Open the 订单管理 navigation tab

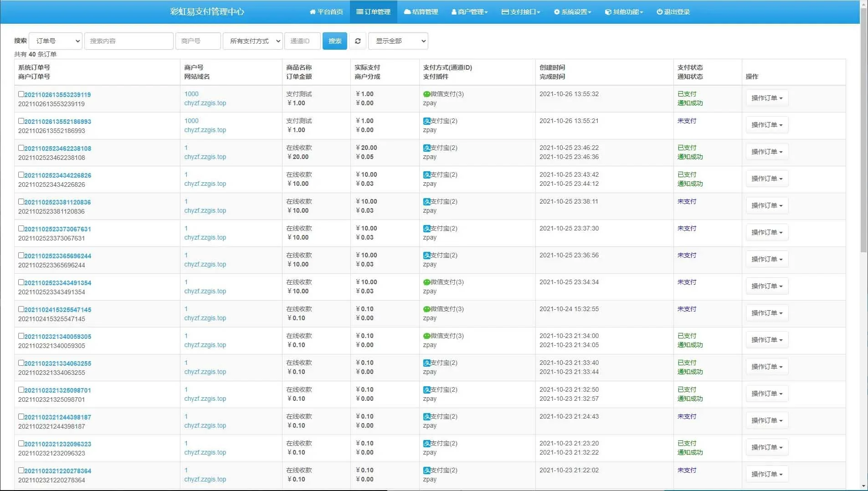373,12
